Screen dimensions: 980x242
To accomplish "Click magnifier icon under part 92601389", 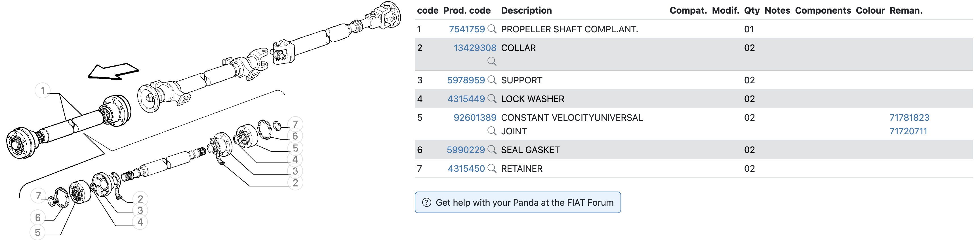I will (492, 131).
